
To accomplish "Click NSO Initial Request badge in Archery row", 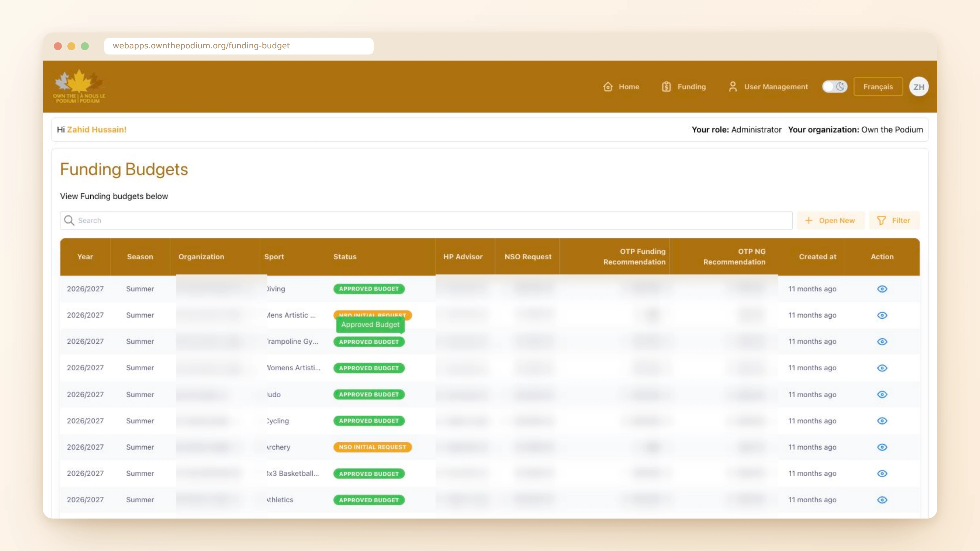I will 372,447.
